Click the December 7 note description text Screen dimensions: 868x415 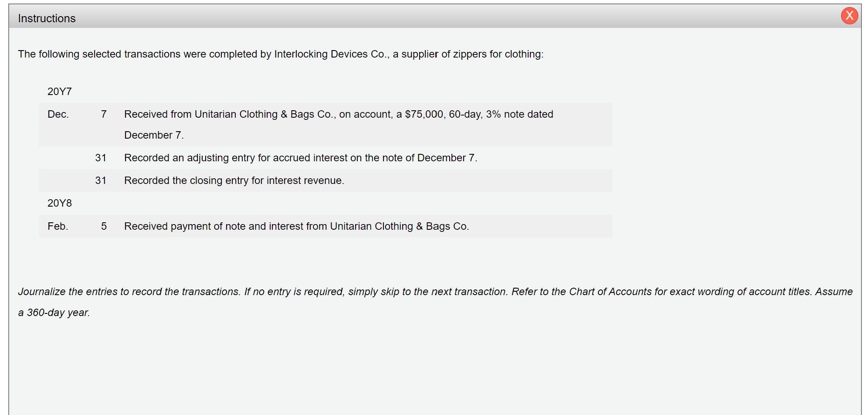pos(154,135)
